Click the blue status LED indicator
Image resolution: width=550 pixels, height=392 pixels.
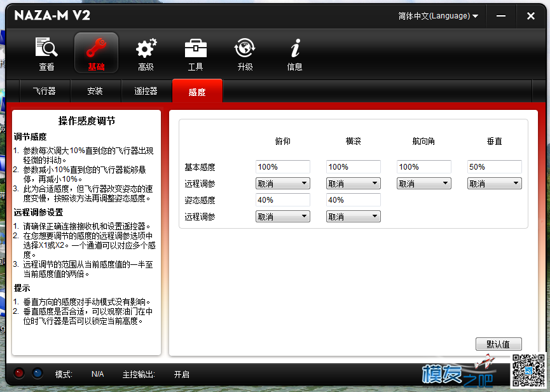[x=38, y=373]
